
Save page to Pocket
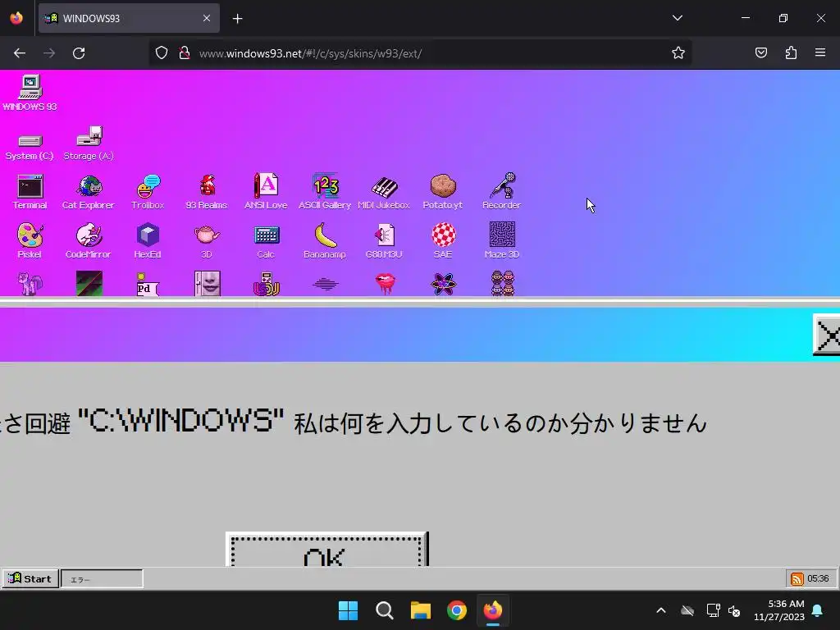coord(760,52)
